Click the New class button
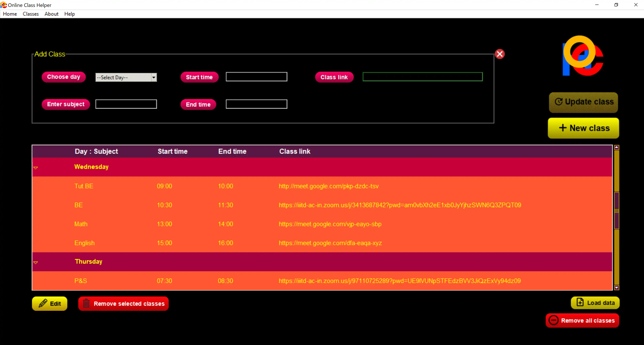644x345 pixels. click(583, 128)
